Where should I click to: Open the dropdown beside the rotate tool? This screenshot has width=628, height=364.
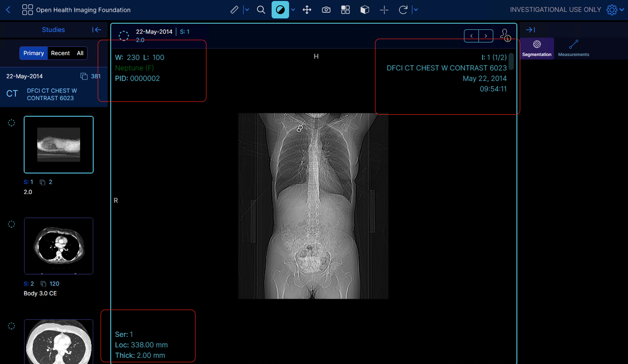pyautogui.click(x=416, y=10)
